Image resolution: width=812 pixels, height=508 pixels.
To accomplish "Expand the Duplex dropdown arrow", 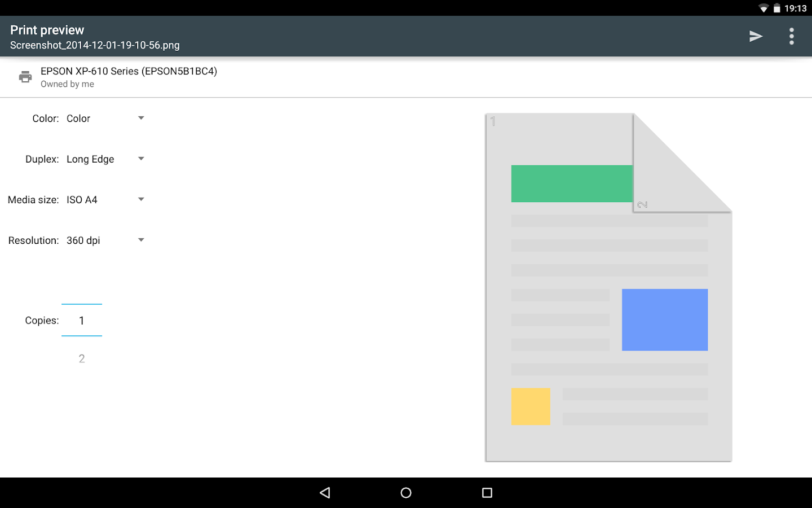I will [x=141, y=159].
